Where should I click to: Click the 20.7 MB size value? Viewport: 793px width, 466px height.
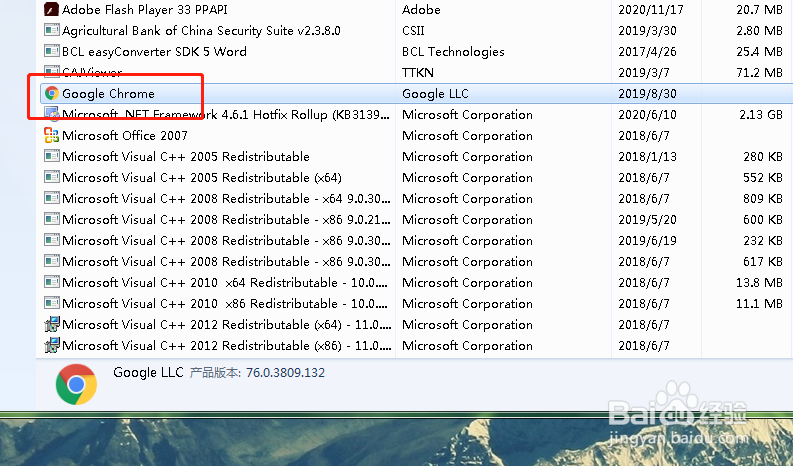(x=759, y=10)
